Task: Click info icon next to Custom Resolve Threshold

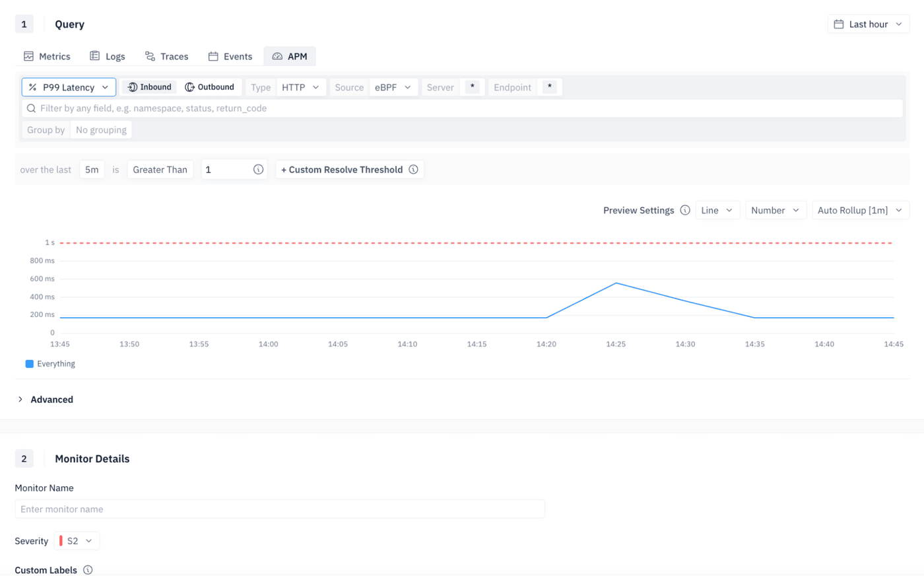Action: coord(413,170)
